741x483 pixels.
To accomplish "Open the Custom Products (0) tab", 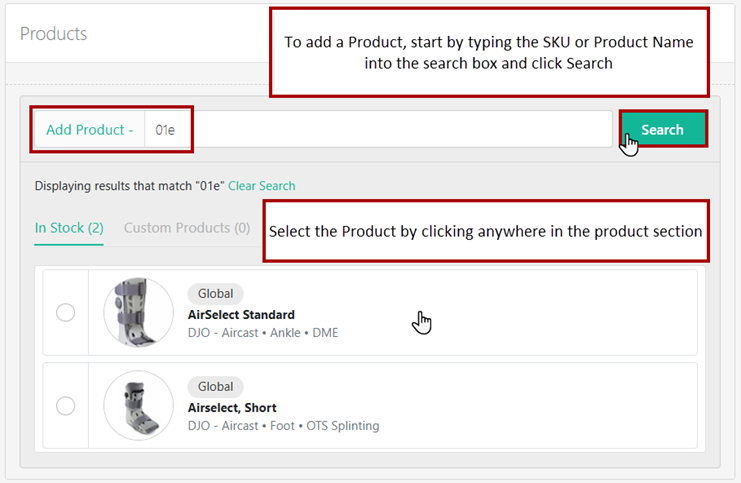I will coord(187,228).
